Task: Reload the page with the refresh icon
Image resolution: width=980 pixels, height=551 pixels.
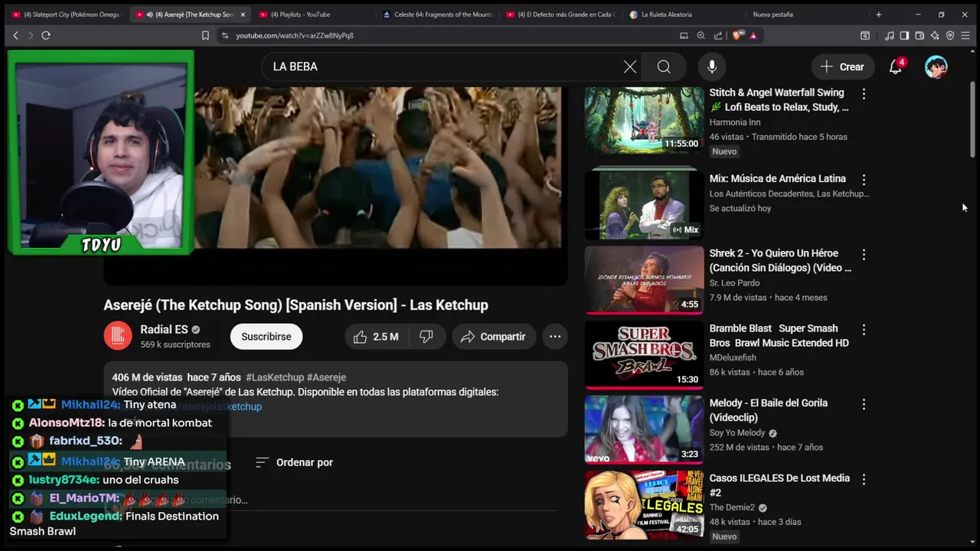Action: (x=46, y=35)
